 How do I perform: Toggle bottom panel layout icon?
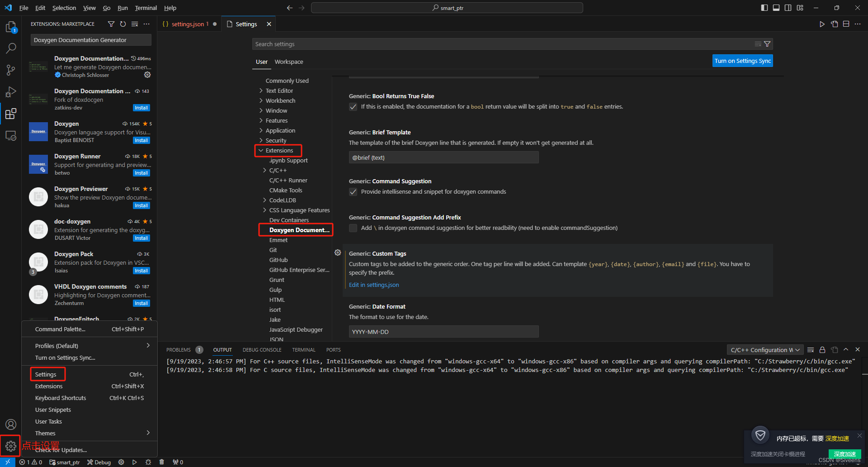[776, 8]
